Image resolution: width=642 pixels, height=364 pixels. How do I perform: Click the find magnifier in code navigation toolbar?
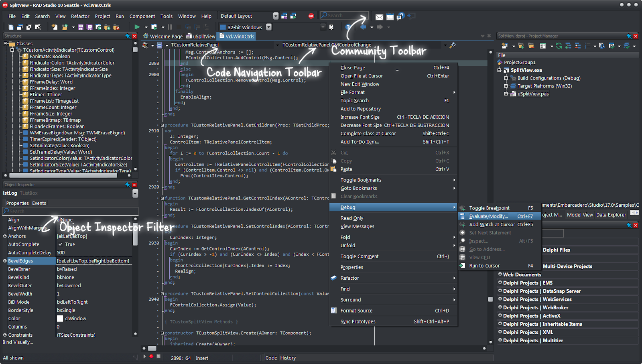pyautogui.click(x=453, y=45)
